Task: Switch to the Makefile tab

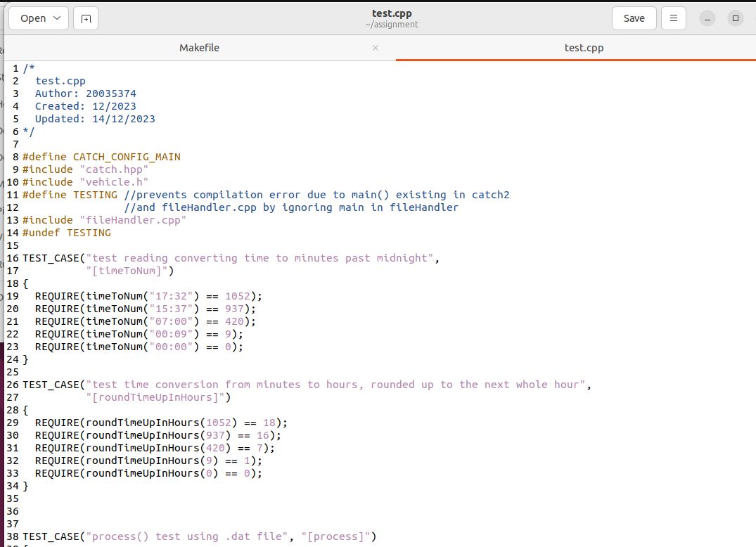Action: click(199, 48)
